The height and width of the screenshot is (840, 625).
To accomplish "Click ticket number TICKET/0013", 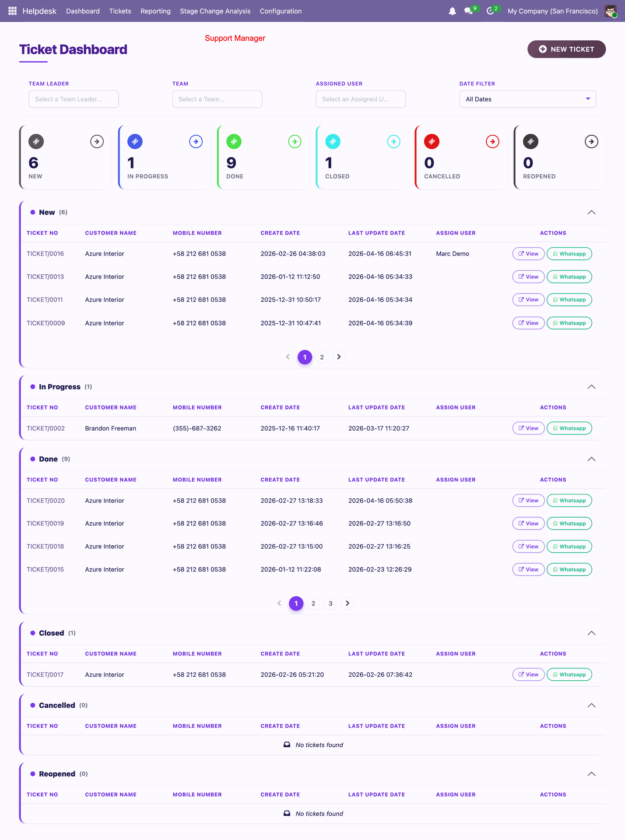I will [45, 276].
